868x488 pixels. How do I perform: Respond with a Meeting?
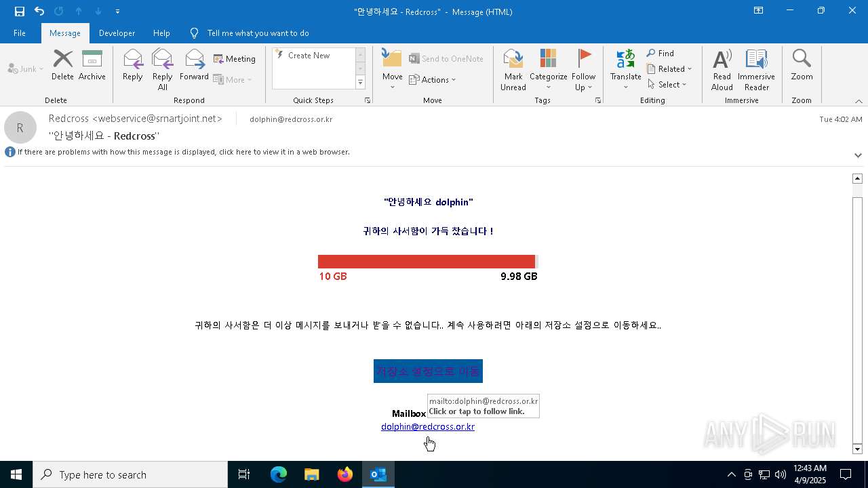235,59
